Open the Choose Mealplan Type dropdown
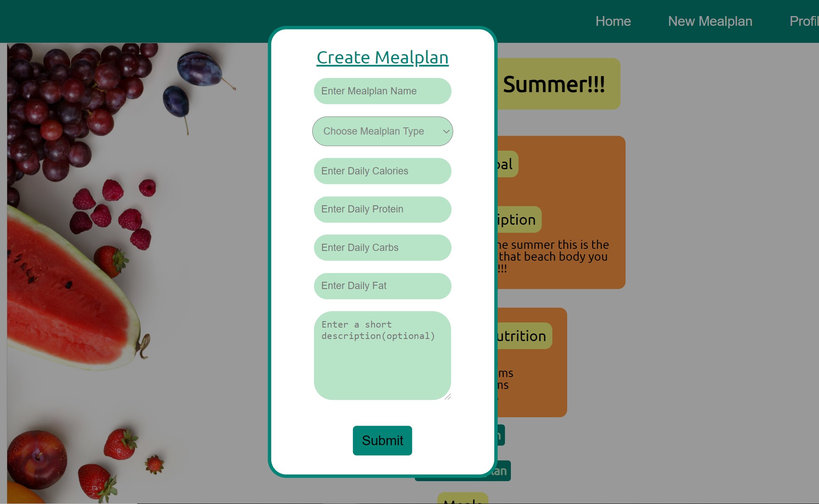819x504 pixels. click(x=382, y=131)
